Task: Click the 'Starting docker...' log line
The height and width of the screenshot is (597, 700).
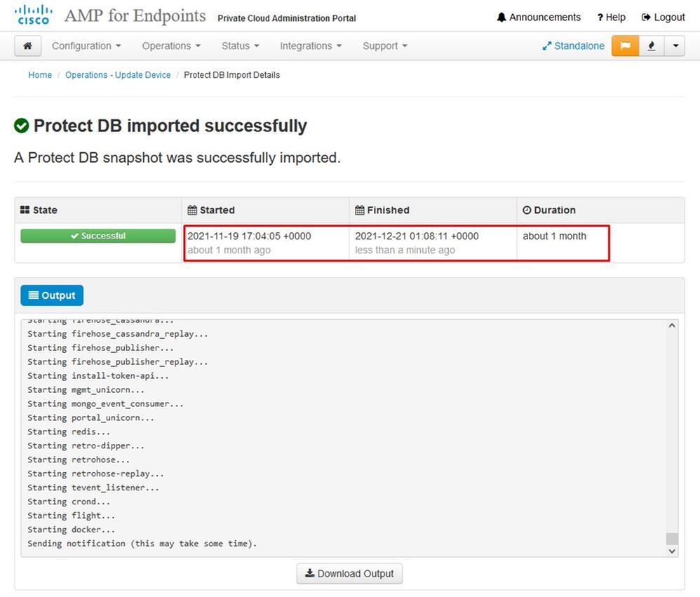Action: pyautogui.click(x=72, y=530)
